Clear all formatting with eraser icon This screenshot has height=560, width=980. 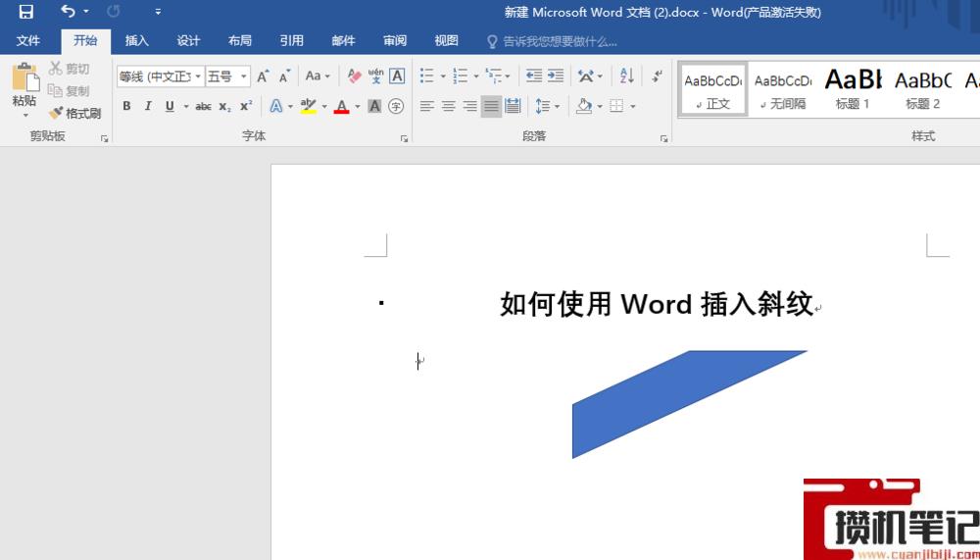[355, 76]
